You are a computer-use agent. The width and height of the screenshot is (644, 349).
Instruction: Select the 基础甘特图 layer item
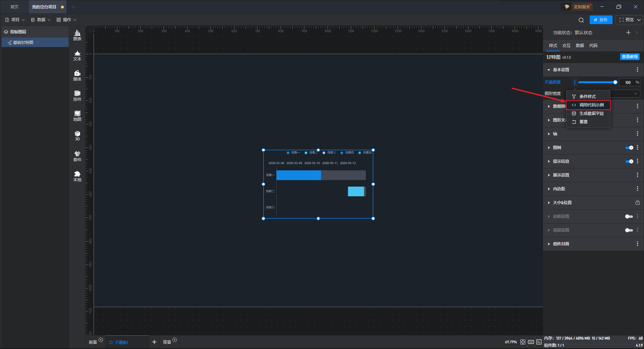tap(35, 42)
